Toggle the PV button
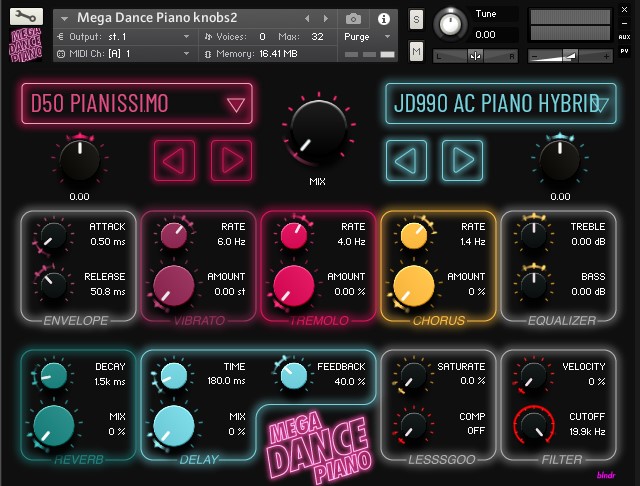Screen dimensions: 640x486 (624, 51)
